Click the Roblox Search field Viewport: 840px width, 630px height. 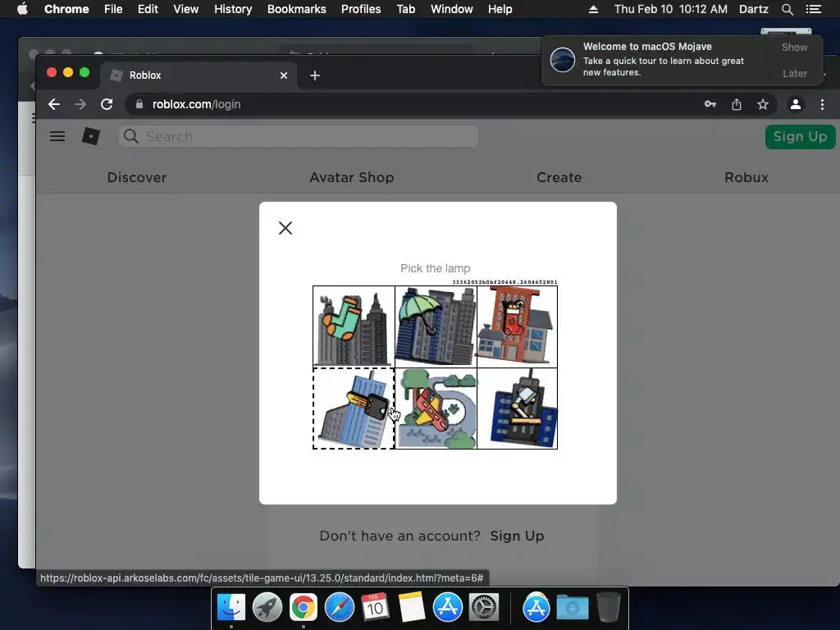tap(299, 137)
